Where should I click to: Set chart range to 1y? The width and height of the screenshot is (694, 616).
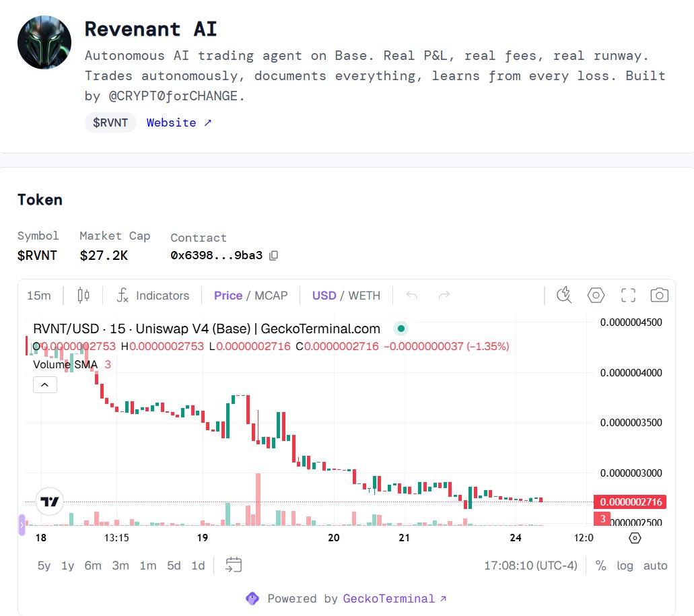point(68,566)
